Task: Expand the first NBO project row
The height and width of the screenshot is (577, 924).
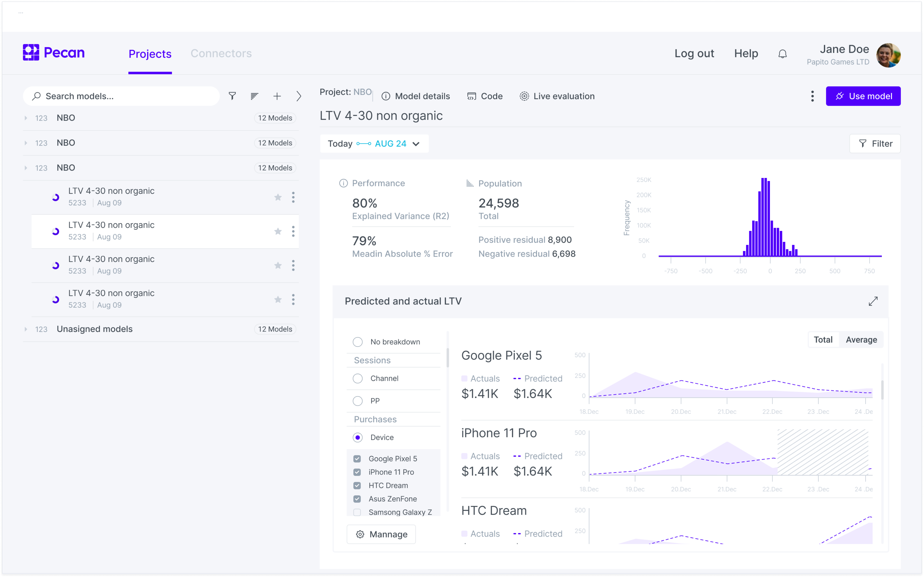Action: tap(26, 118)
